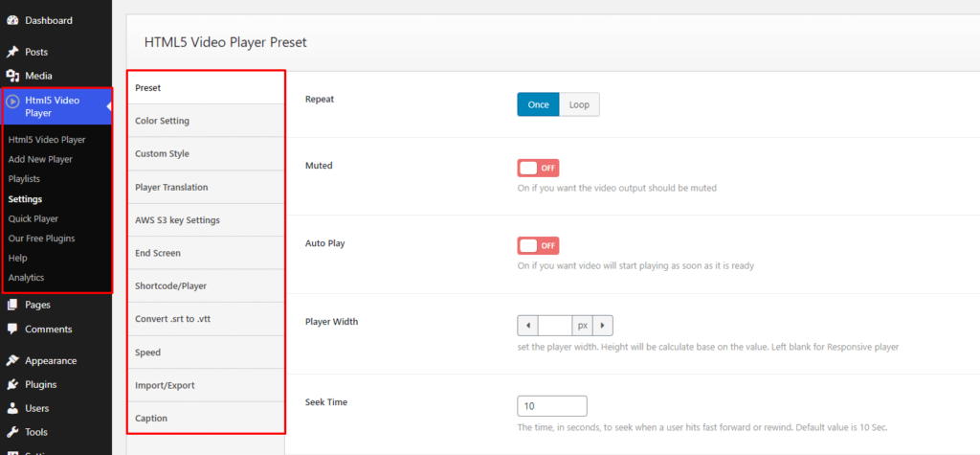Click the Users person icon

(11, 408)
